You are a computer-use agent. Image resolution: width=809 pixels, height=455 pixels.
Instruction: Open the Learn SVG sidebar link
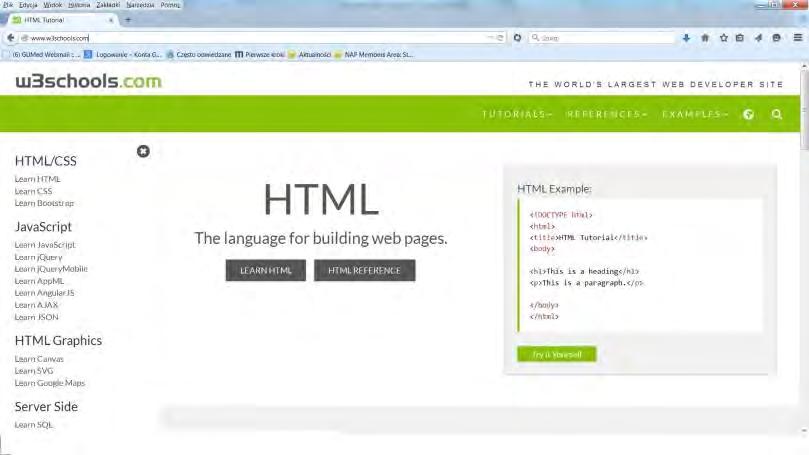click(34, 370)
